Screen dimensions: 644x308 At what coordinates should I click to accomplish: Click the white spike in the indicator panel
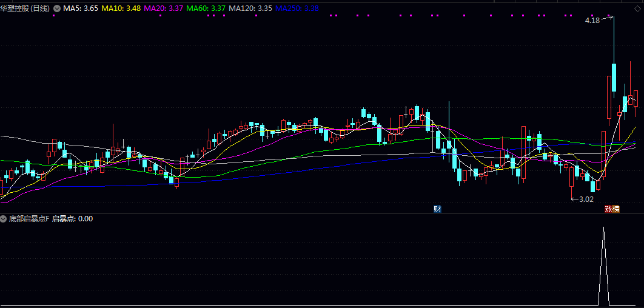coord(603,266)
